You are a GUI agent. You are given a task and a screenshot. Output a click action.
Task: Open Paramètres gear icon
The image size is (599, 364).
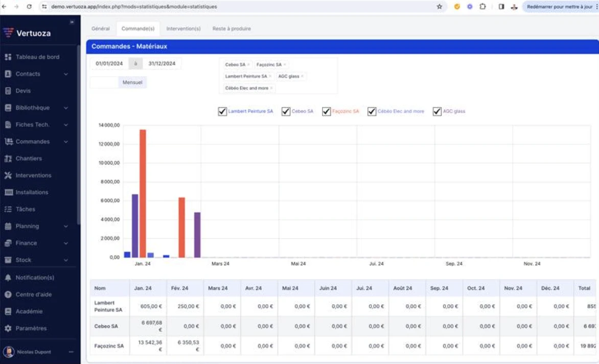(x=8, y=328)
